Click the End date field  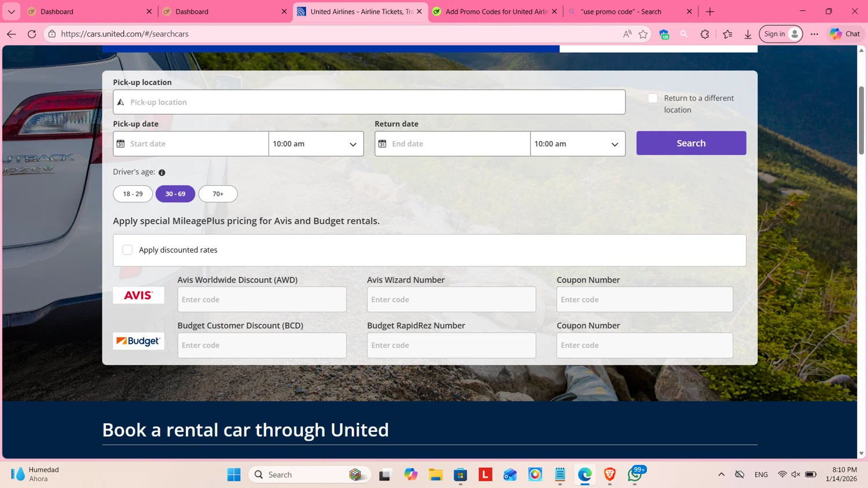(x=453, y=143)
